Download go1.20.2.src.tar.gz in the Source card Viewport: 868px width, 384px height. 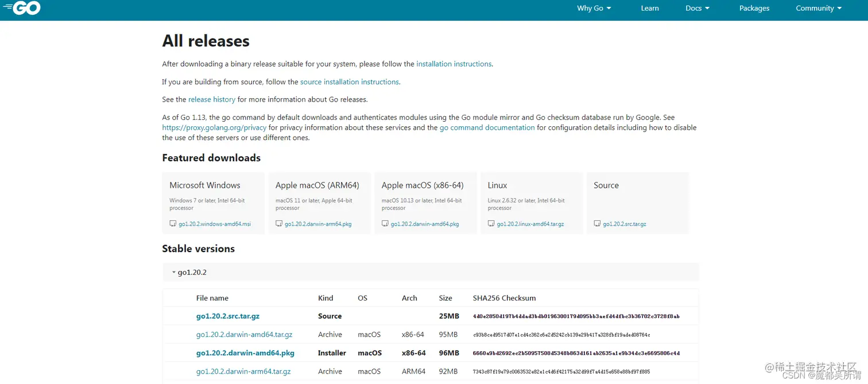pyautogui.click(x=625, y=224)
